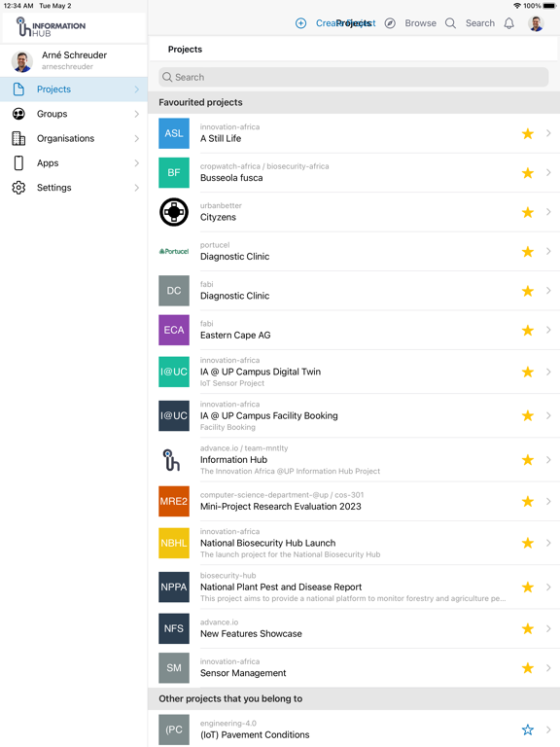Click 'Busseola fusca' project title
The width and height of the screenshot is (560, 747).
[231, 178]
